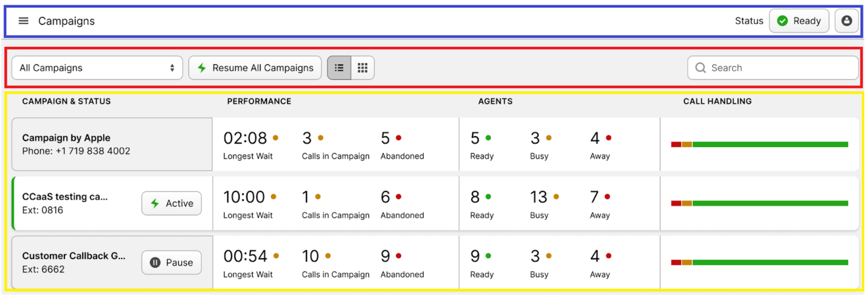868x296 pixels.
Task: Click the search magnifier icon
Action: coord(700,68)
